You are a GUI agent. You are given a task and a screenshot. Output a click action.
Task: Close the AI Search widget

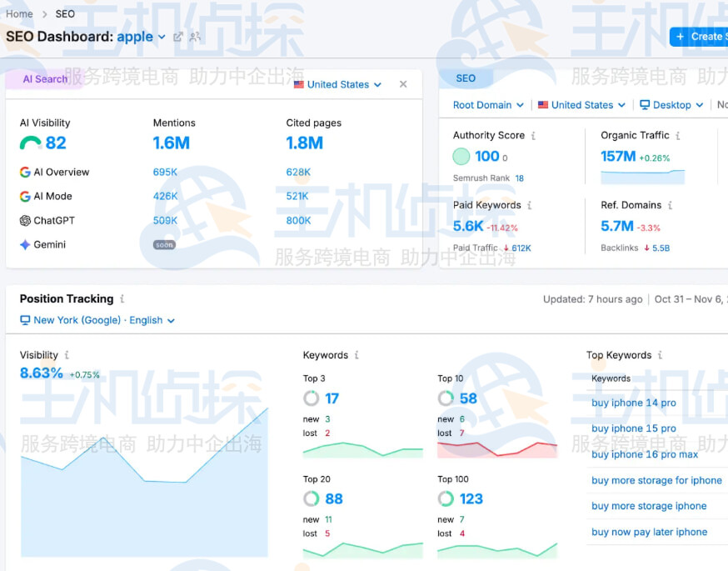pyautogui.click(x=403, y=84)
